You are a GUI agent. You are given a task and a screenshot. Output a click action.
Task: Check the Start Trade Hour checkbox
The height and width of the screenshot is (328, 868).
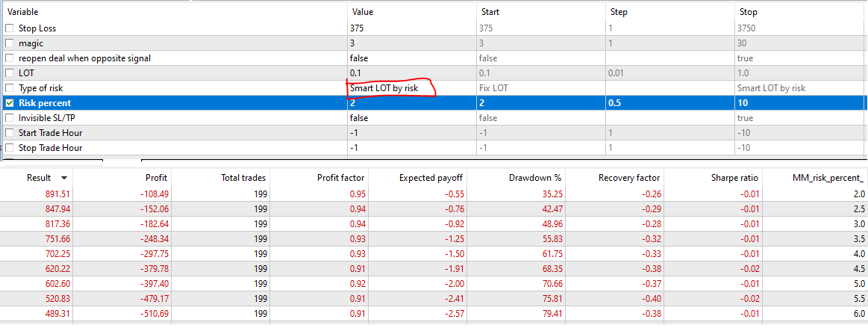[10, 133]
